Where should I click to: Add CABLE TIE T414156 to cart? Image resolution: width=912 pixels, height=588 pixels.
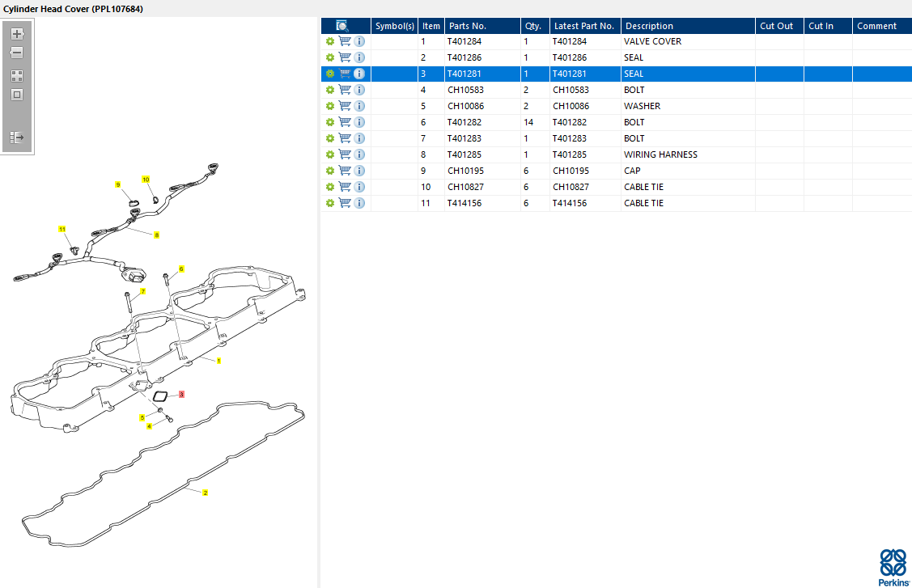click(345, 203)
